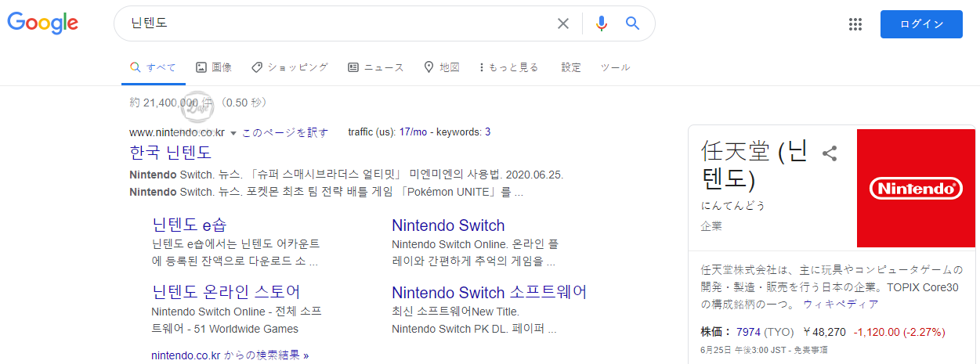This screenshot has width=980, height=364.
Task: Click the keywords count 3
Action: click(487, 132)
